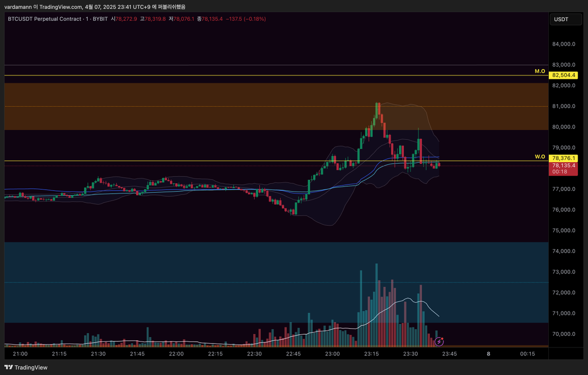The height and width of the screenshot is (375, 588).
Task: Click the 84,000.0 price axis label
Action: click(x=563, y=44)
